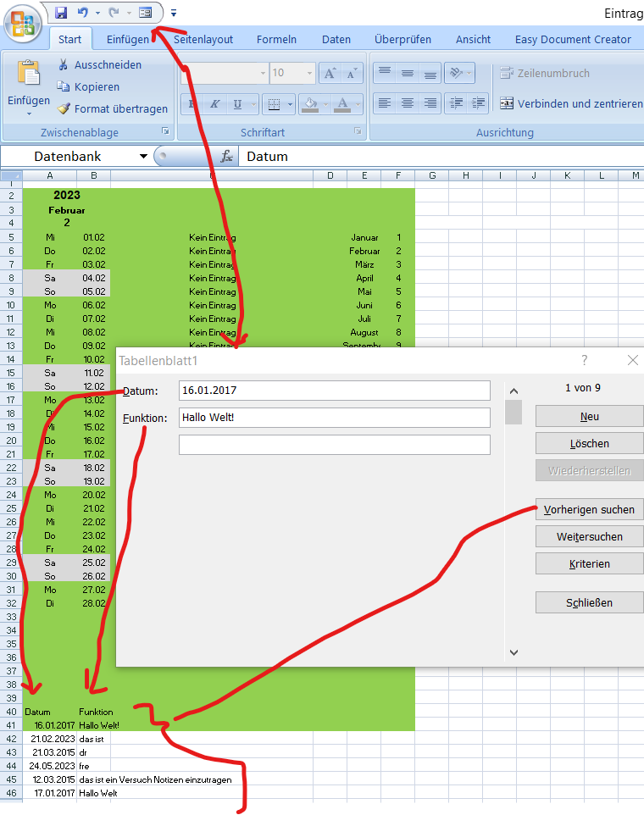Click Löschen button in dialog
Viewport: 644px width, 815px height.
(590, 443)
